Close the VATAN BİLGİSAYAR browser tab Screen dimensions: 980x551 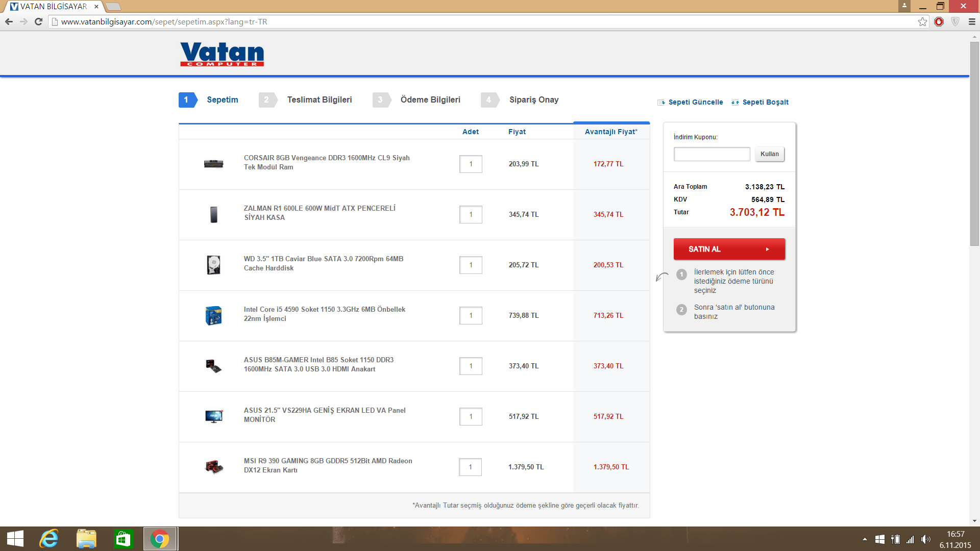pyautogui.click(x=96, y=7)
